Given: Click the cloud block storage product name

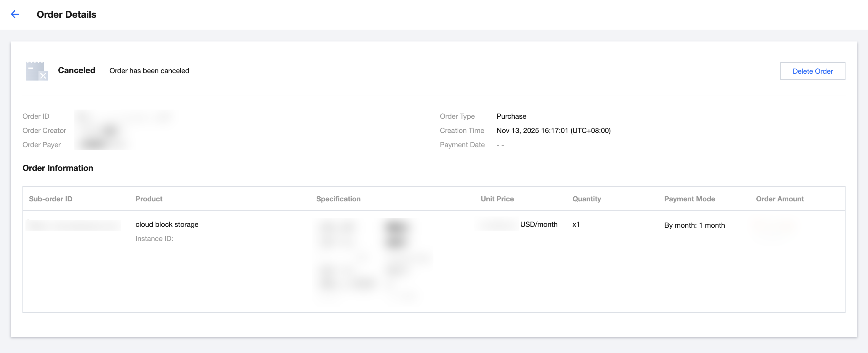Looking at the screenshot, I should pos(167,224).
